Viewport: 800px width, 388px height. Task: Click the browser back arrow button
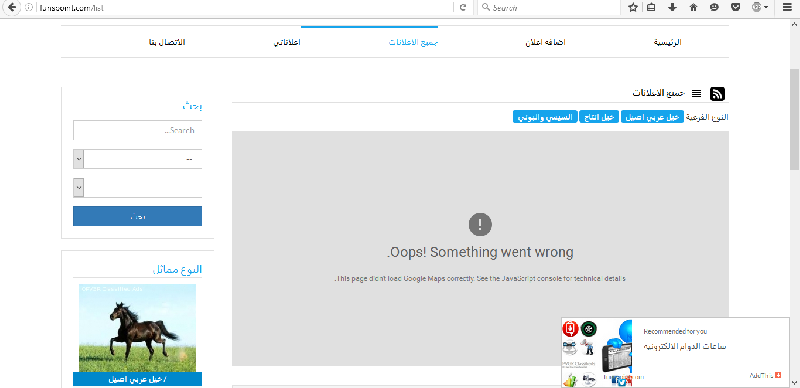coord(12,8)
